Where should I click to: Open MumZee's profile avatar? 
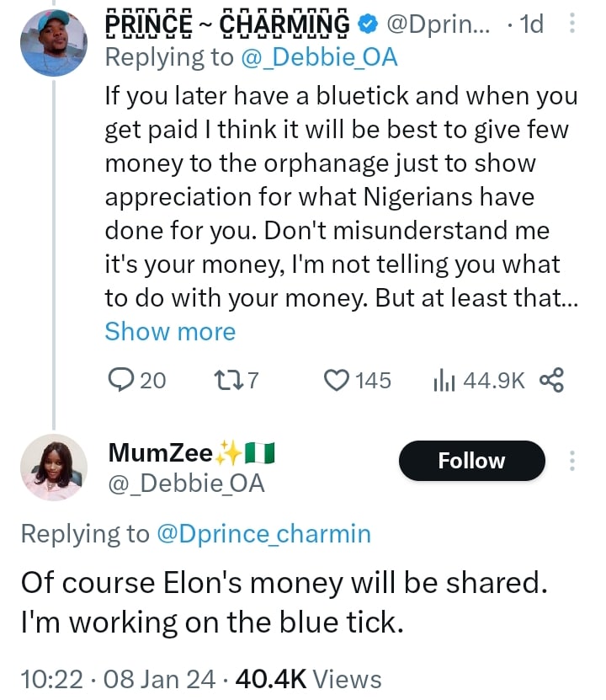54,468
